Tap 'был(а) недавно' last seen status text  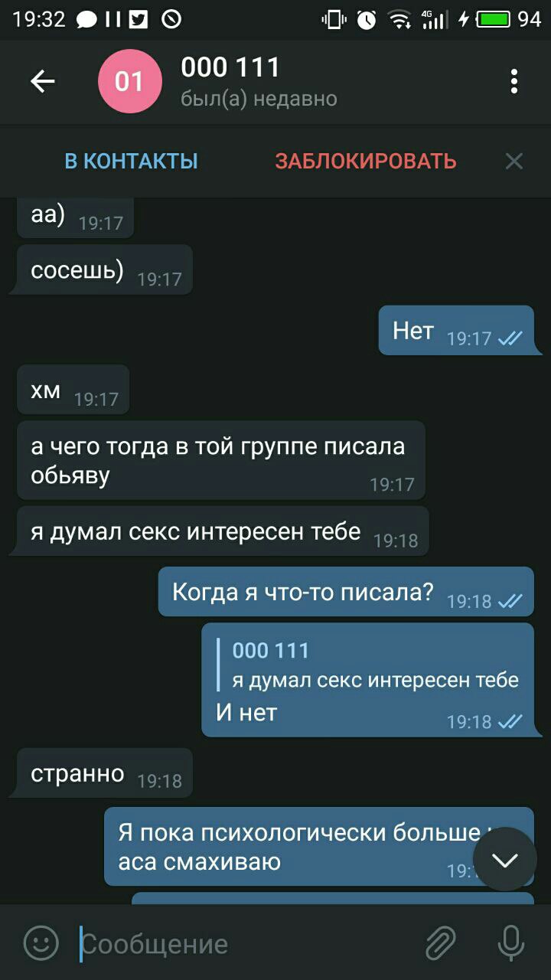(x=259, y=99)
